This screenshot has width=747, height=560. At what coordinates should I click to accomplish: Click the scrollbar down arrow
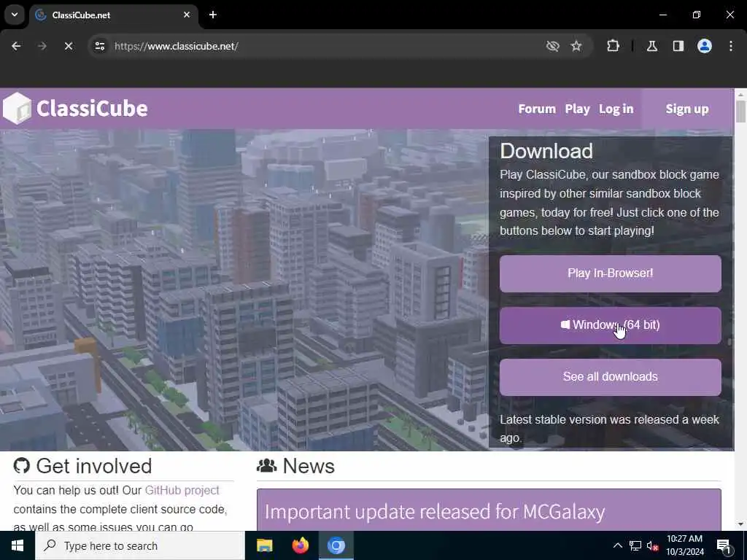pyautogui.click(x=740, y=524)
